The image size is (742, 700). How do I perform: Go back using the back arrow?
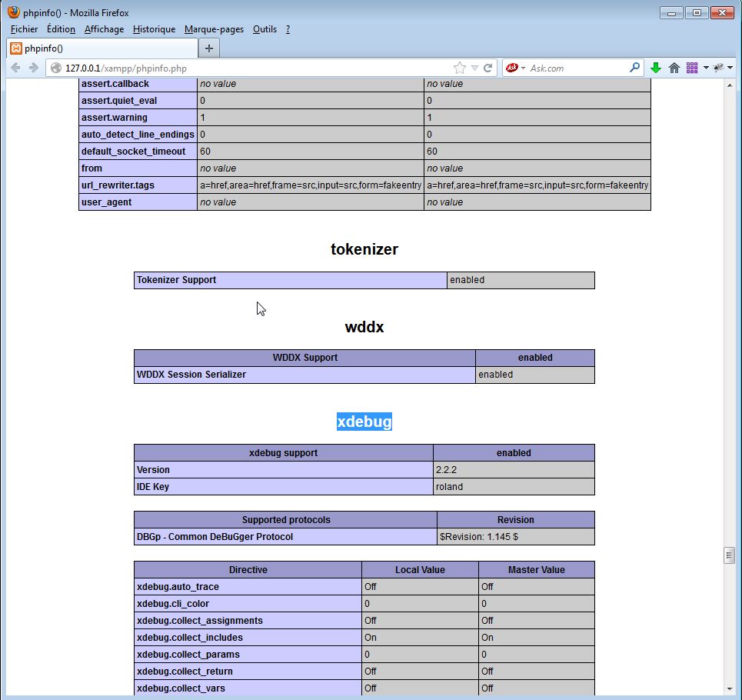[15, 68]
